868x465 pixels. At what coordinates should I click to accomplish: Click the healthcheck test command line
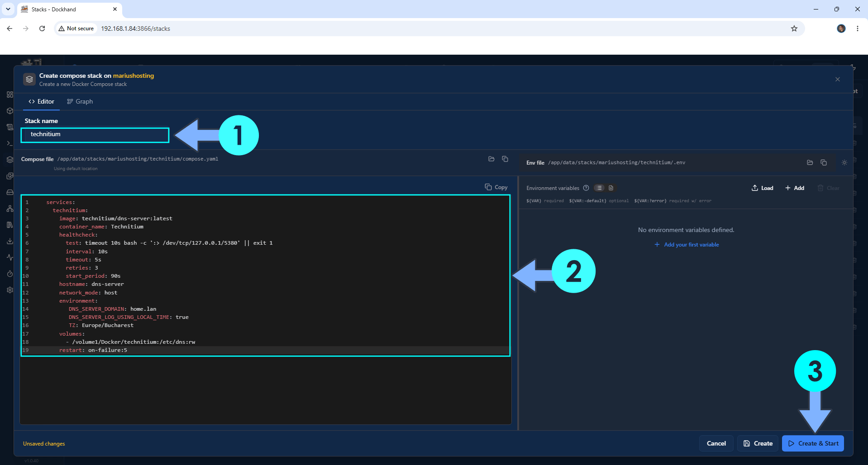[169, 243]
